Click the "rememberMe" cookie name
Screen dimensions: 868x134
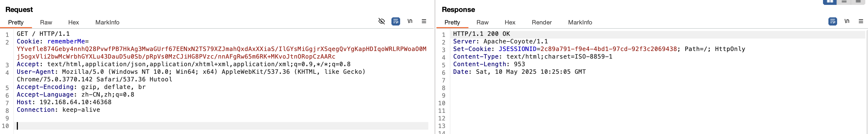click(x=66, y=41)
